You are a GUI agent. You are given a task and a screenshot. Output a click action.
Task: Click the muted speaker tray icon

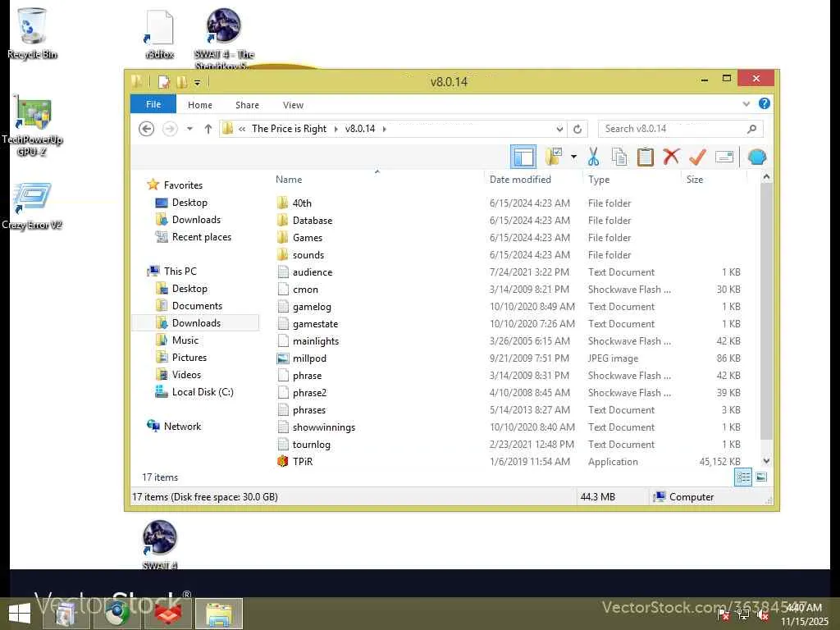pyautogui.click(x=762, y=614)
